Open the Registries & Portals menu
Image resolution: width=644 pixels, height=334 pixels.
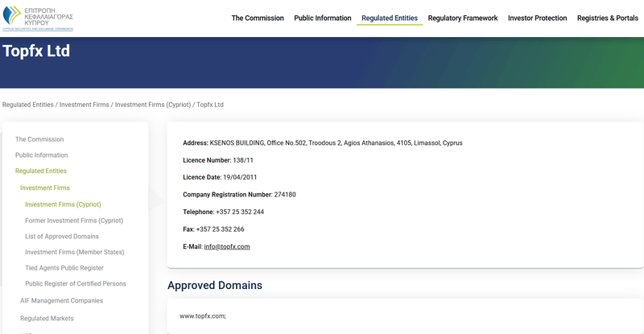608,18
